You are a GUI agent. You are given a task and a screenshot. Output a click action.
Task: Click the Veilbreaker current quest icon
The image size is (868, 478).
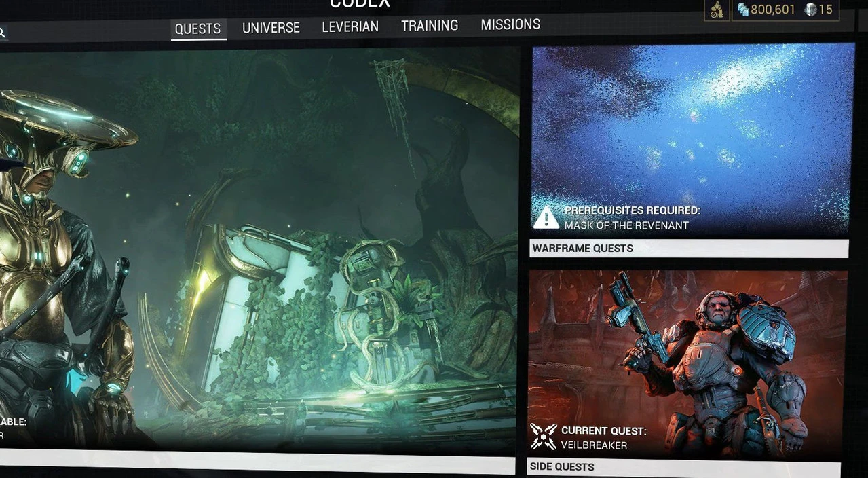click(x=543, y=437)
